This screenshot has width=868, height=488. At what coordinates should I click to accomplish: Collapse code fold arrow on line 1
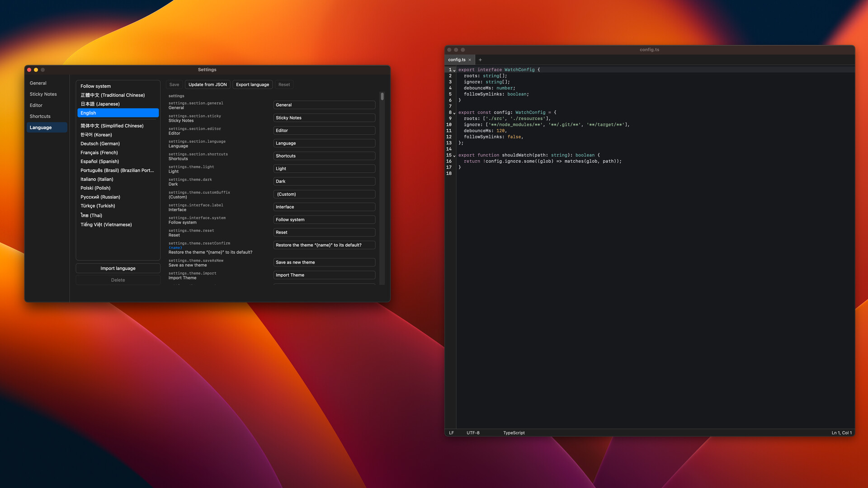point(454,70)
